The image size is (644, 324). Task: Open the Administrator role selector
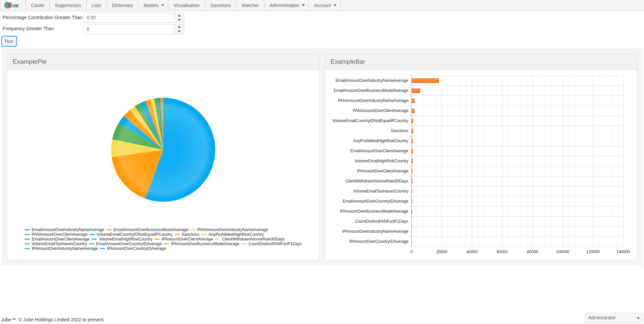613,318
